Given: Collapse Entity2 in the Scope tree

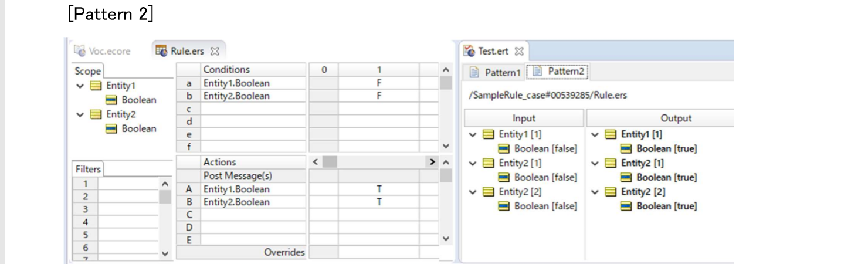Looking at the screenshot, I should (80, 114).
